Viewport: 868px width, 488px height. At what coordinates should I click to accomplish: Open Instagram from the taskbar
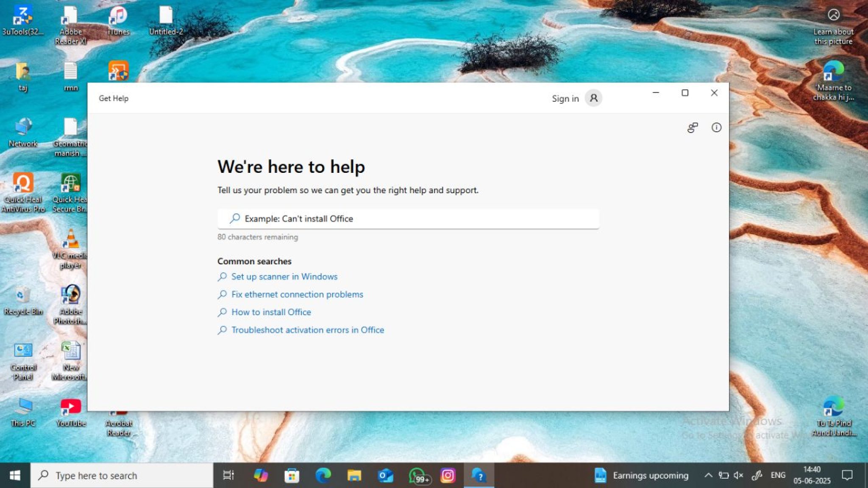click(x=448, y=475)
